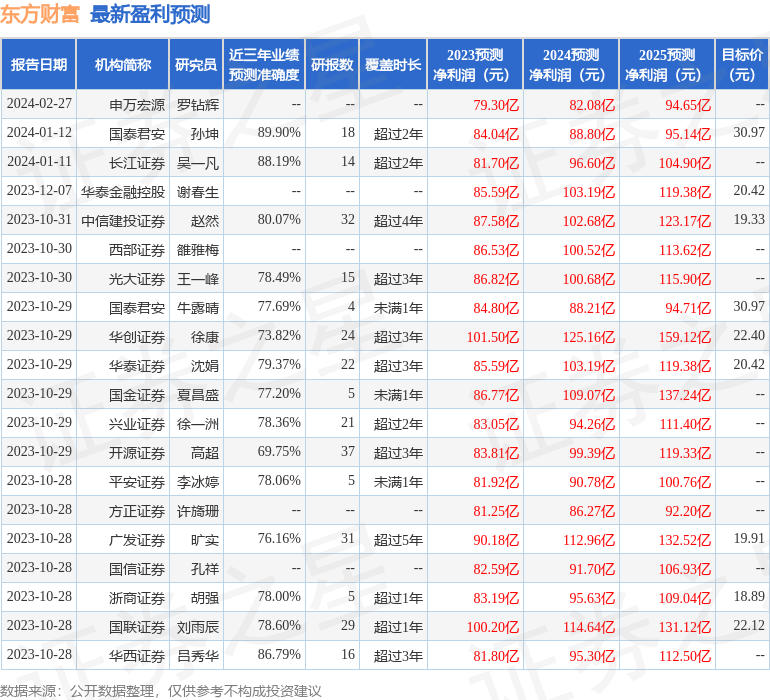Select target price 22.40

[x=749, y=336]
